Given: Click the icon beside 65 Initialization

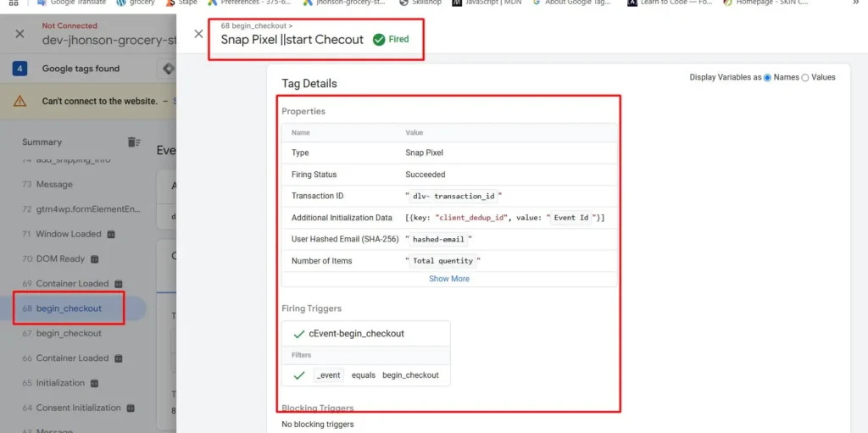Looking at the screenshot, I should tap(94, 383).
